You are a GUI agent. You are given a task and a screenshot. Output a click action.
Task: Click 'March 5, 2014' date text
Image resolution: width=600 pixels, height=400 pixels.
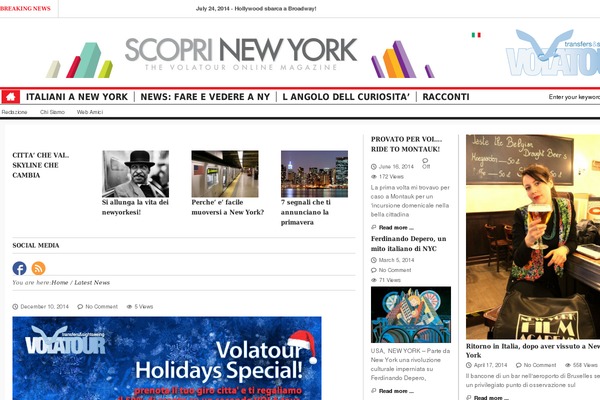tap(396, 260)
